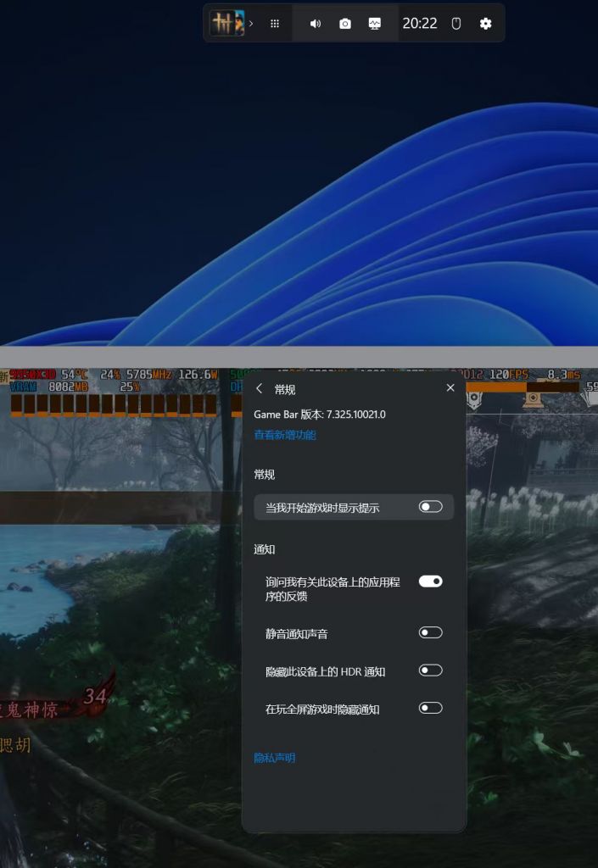Open the Performance monitor widget

click(x=375, y=24)
